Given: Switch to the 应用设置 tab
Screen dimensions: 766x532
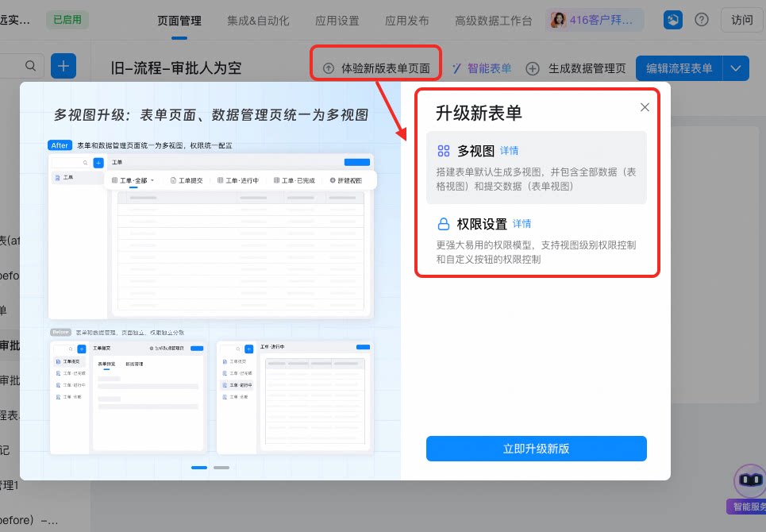Looking at the screenshot, I should [337, 21].
